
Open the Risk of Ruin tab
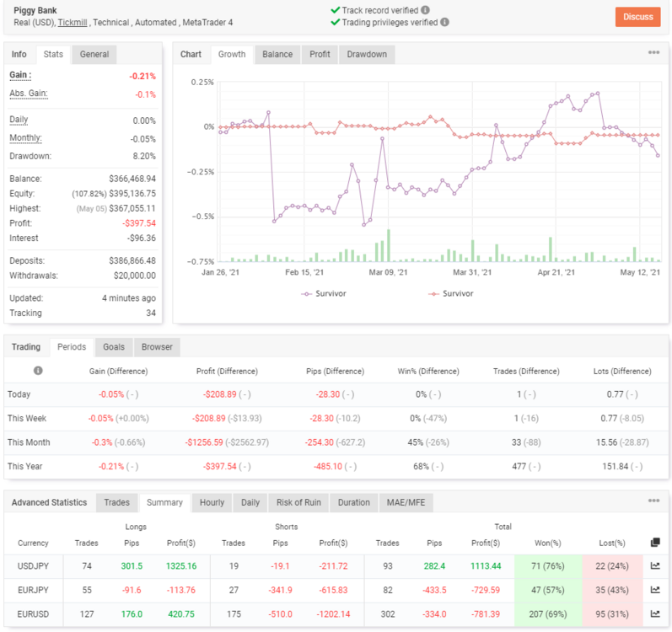click(x=298, y=502)
